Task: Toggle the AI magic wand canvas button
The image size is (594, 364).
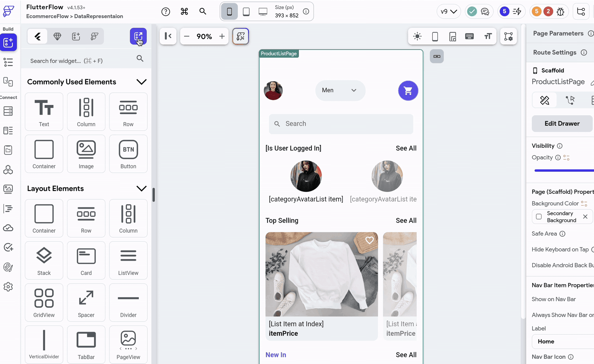Action: click(241, 36)
